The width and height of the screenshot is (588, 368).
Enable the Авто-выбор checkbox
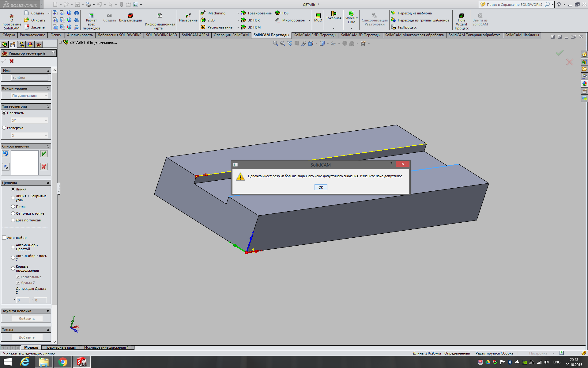pyautogui.click(x=4, y=238)
